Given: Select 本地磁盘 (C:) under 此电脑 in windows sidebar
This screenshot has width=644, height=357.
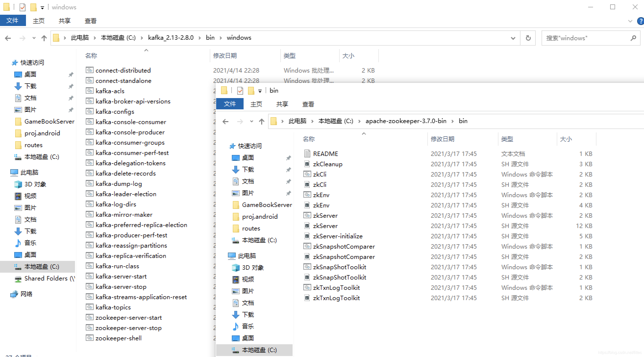Looking at the screenshot, I should (37, 267).
